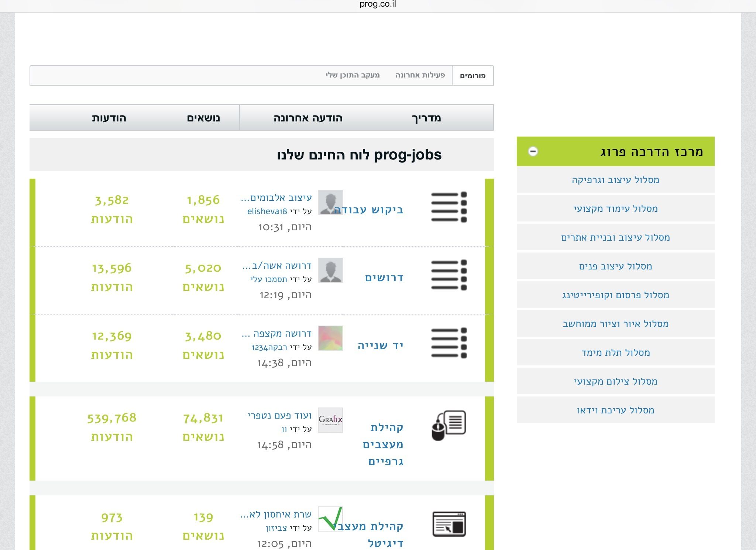The height and width of the screenshot is (550, 756).
Task: Open last post ועוד פעם נטפרי
Action: pos(279,416)
